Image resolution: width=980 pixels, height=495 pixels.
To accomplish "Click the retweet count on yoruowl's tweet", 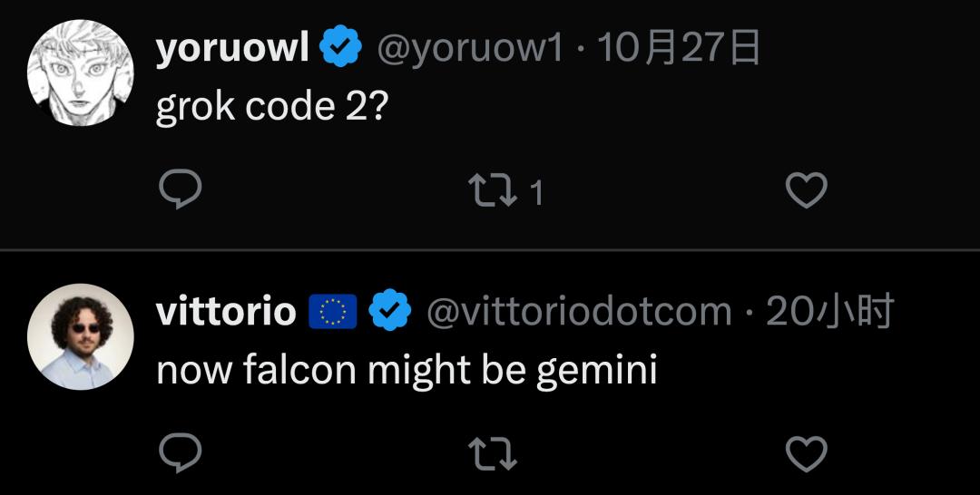I will tap(536, 192).
